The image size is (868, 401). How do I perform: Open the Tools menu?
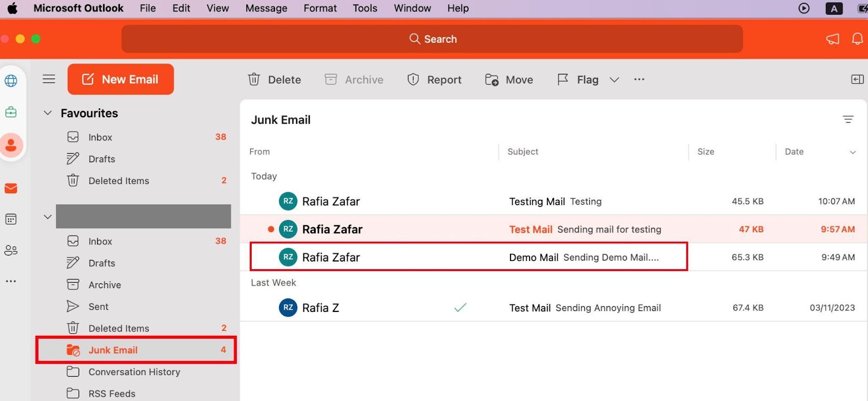point(365,8)
